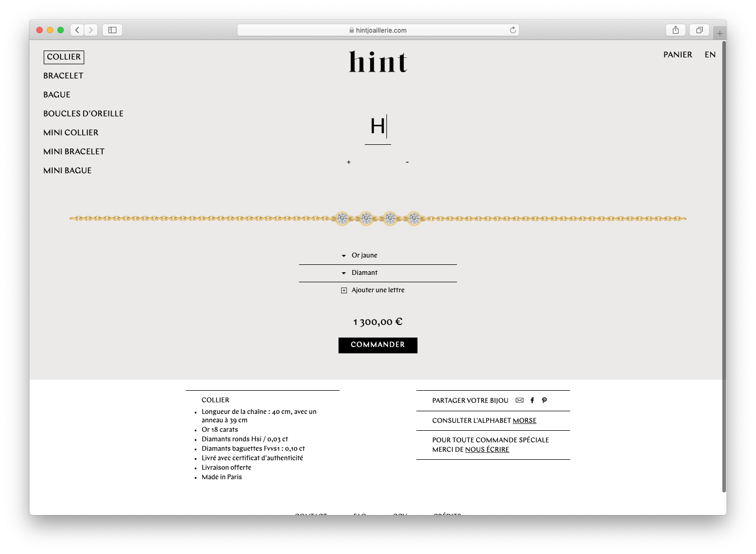Open the MORSE alphabet link
This screenshot has height=554, width=756.
click(524, 421)
